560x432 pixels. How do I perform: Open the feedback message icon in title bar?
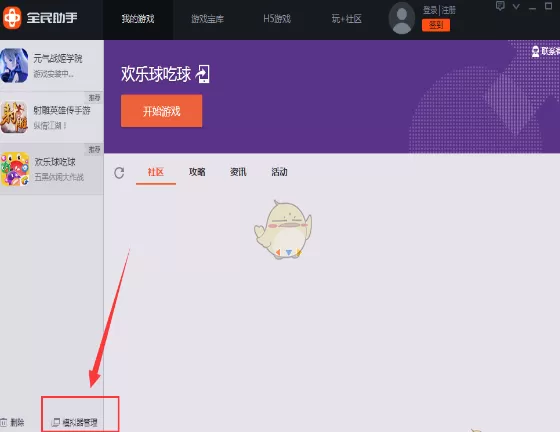click(x=500, y=6)
